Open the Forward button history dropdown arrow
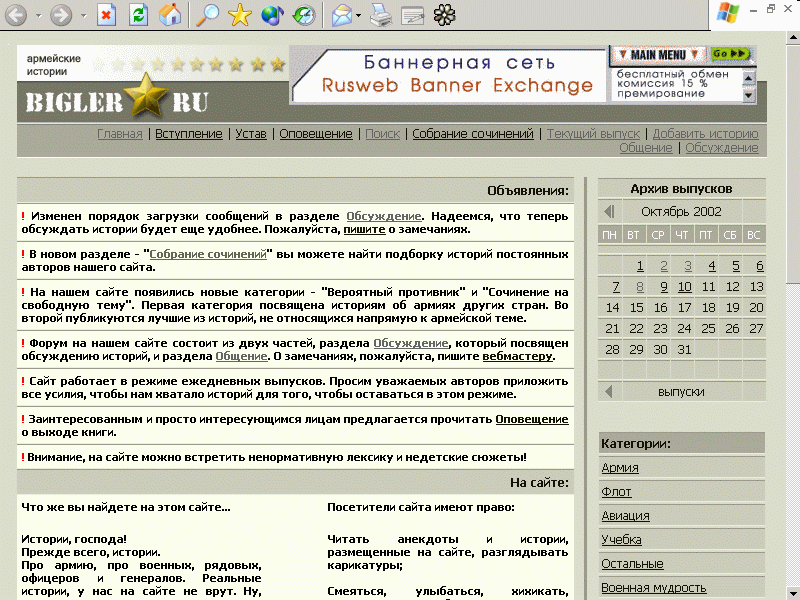 [84, 16]
